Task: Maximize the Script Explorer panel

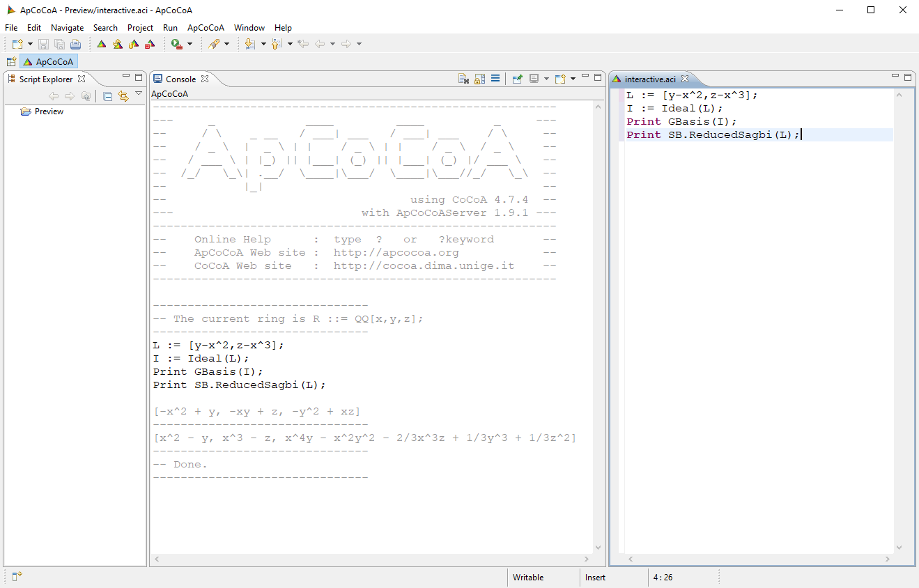Action: click(x=139, y=77)
